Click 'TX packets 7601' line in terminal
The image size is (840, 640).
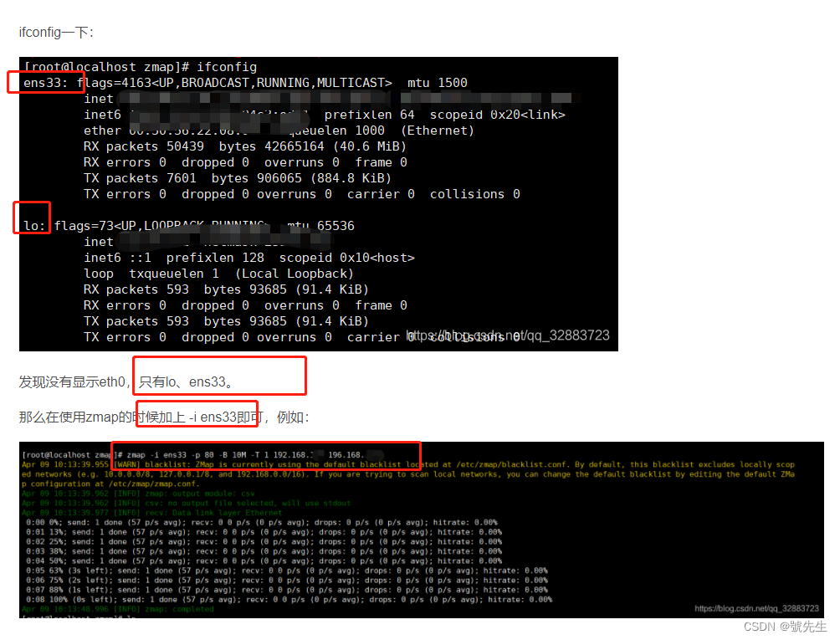point(238,178)
